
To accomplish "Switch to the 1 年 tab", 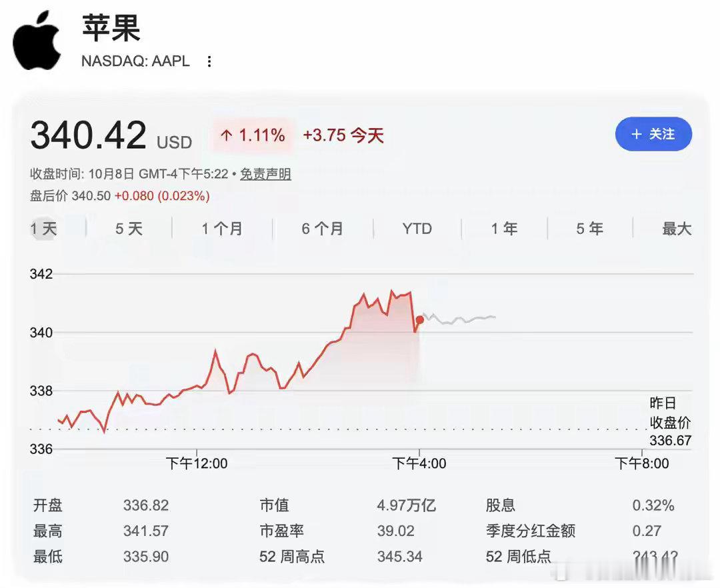I will click(x=504, y=229).
